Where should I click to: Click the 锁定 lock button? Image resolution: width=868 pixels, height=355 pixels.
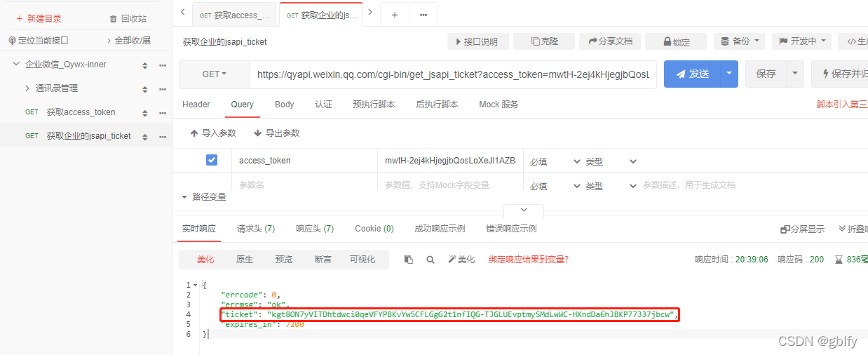pyautogui.click(x=676, y=41)
